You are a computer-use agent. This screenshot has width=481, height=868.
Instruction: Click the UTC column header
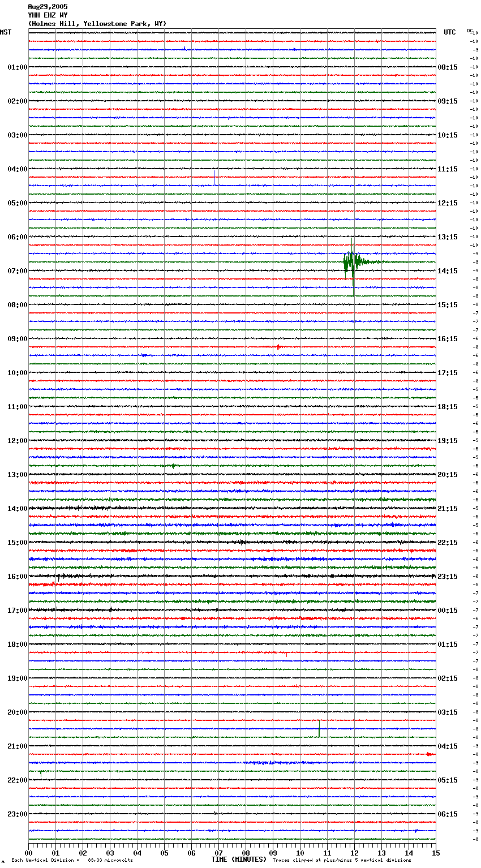click(x=450, y=32)
